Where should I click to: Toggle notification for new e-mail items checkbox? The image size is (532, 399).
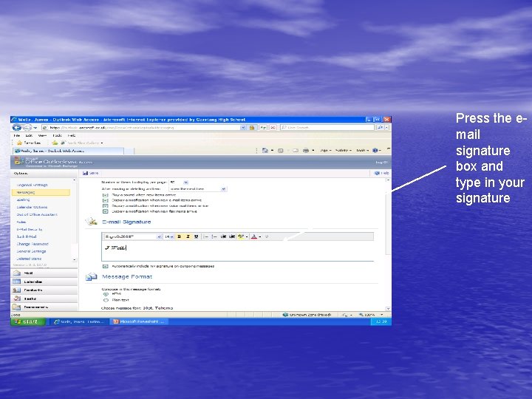point(105,200)
